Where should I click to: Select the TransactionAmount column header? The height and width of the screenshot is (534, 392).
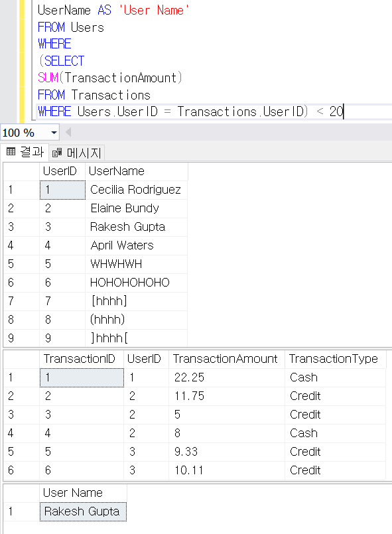227,359
